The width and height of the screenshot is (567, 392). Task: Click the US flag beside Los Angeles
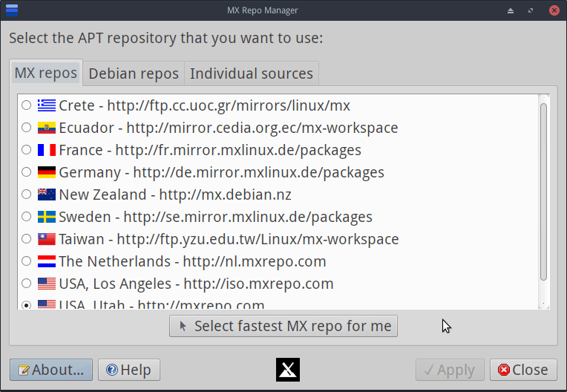point(47,284)
